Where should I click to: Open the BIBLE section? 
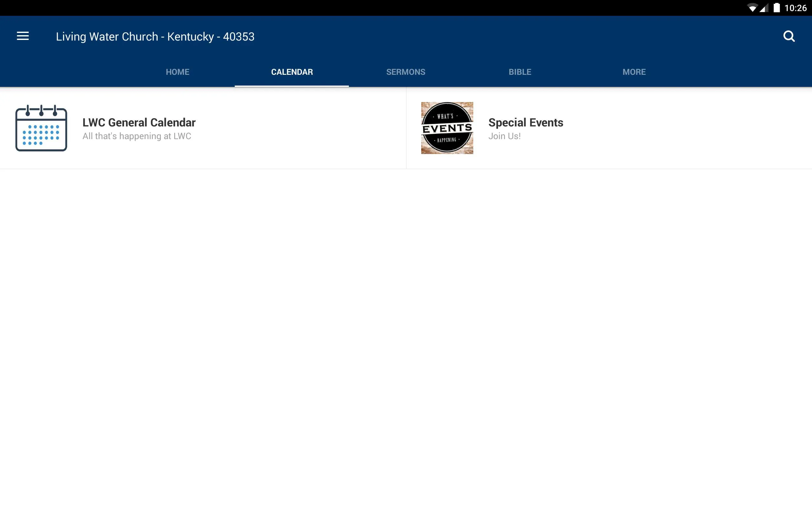[520, 72]
